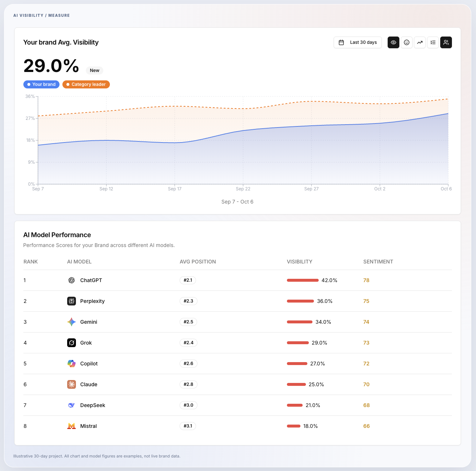
Task: Select Gemini's sentiment score 74
Action: (366, 322)
